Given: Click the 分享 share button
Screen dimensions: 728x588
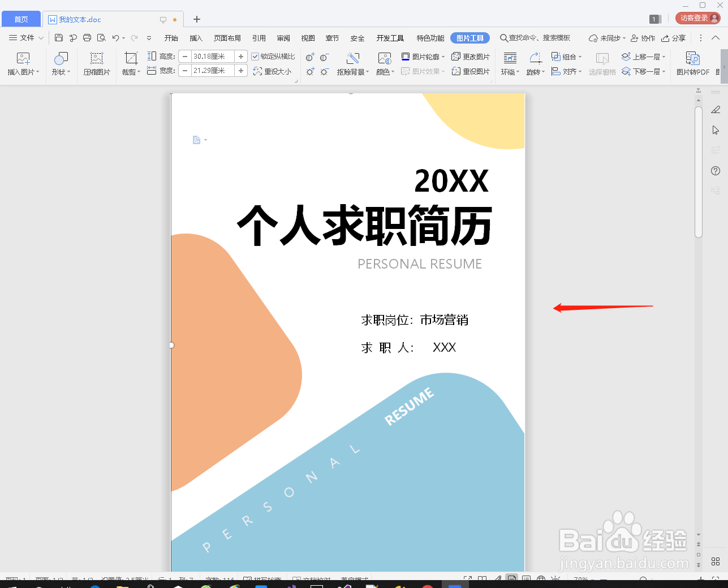Looking at the screenshot, I should coord(674,37).
